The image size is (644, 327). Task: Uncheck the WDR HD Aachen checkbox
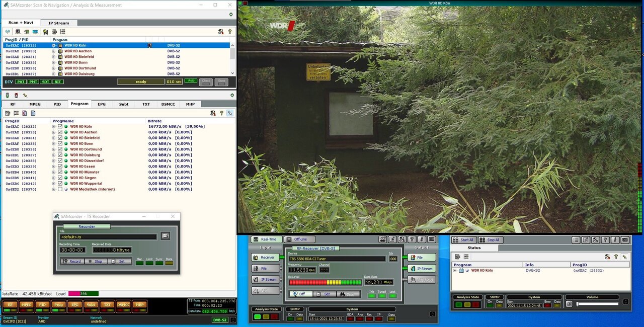pos(60,132)
